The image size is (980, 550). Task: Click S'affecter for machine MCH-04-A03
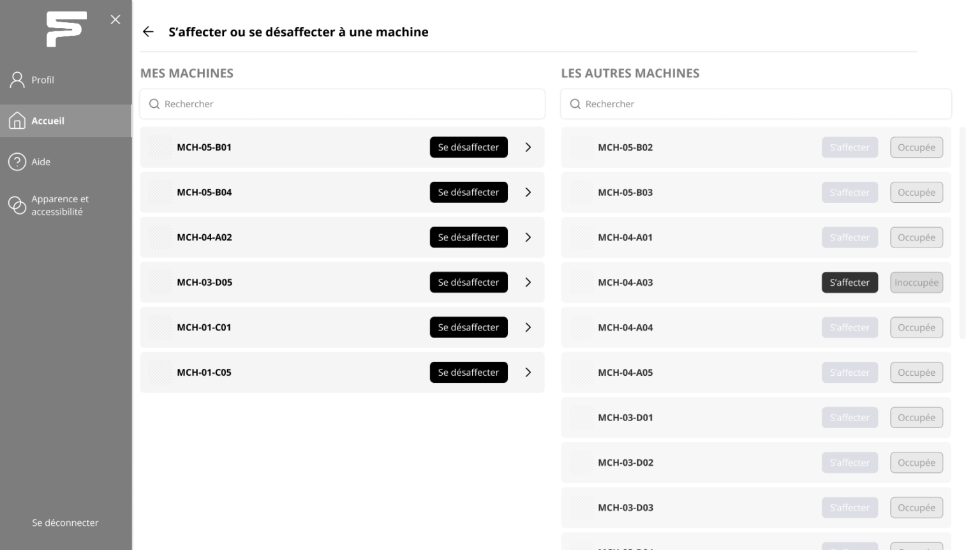pos(849,283)
